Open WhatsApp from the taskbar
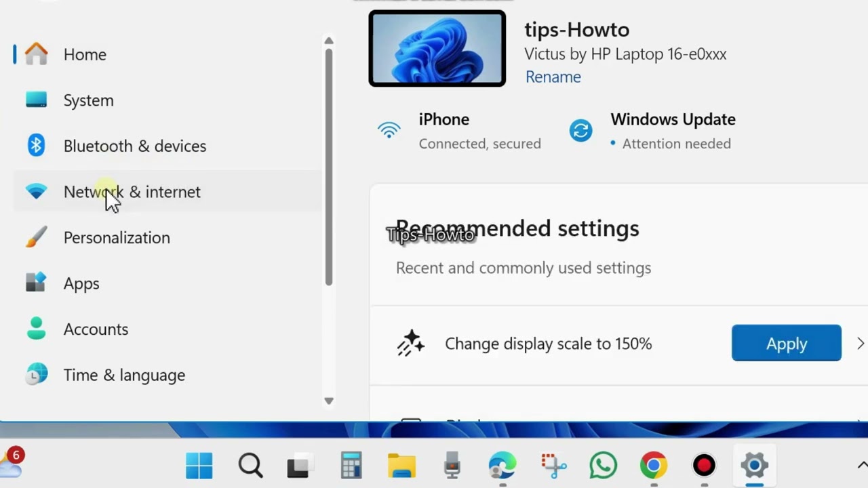The image size is (868, 488). point(604,466)
